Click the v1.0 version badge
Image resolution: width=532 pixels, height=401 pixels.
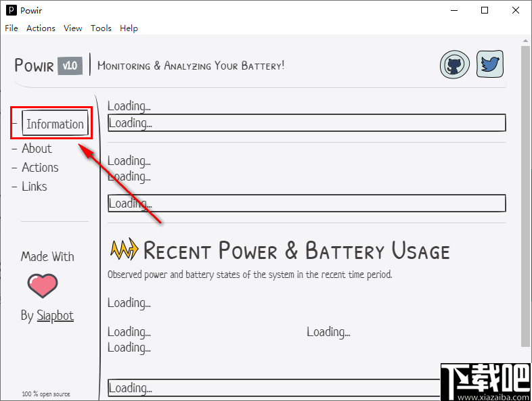pos(70,66)
